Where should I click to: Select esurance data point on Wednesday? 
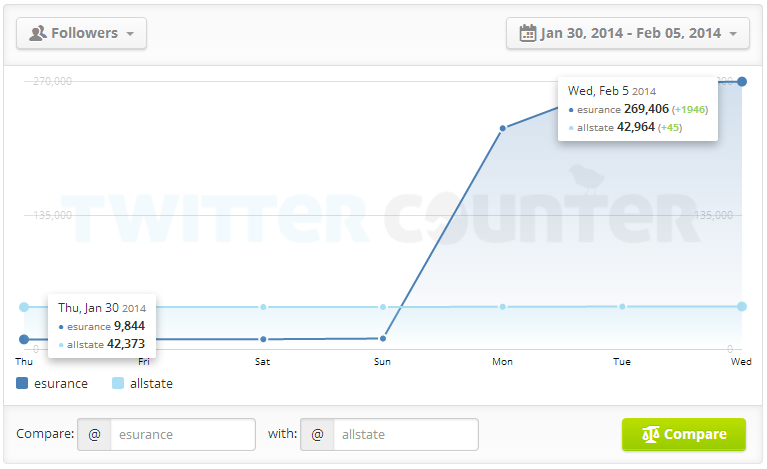741,81
